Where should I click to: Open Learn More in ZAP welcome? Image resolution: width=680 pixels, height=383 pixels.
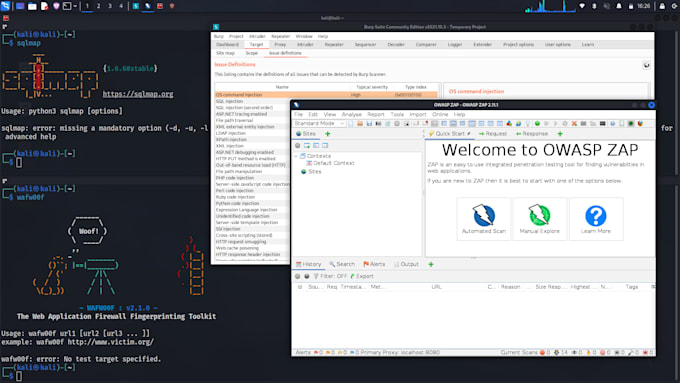tap(596, 219)
